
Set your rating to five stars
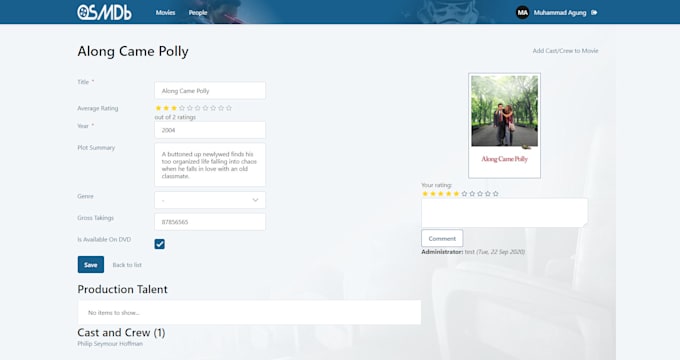click(x=456, y=193)
